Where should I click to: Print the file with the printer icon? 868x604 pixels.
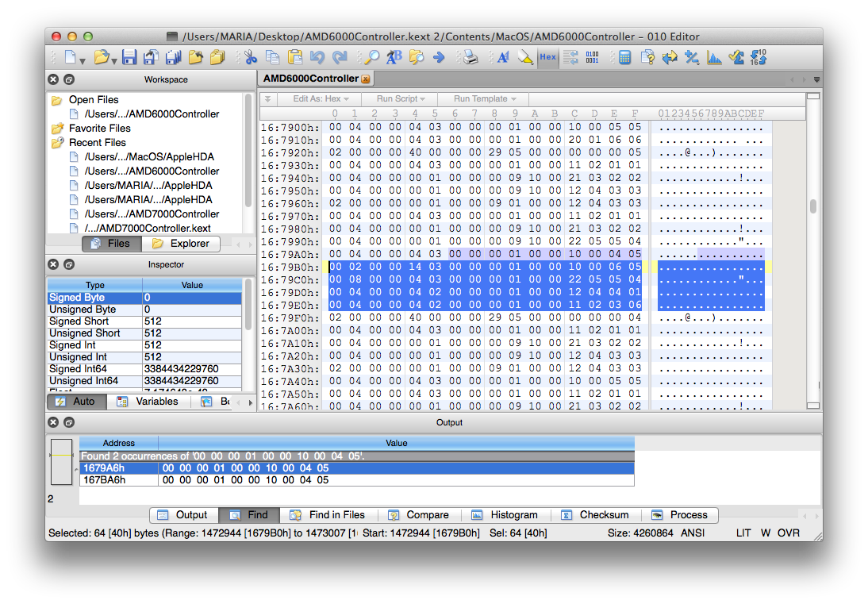pos(470,57)
